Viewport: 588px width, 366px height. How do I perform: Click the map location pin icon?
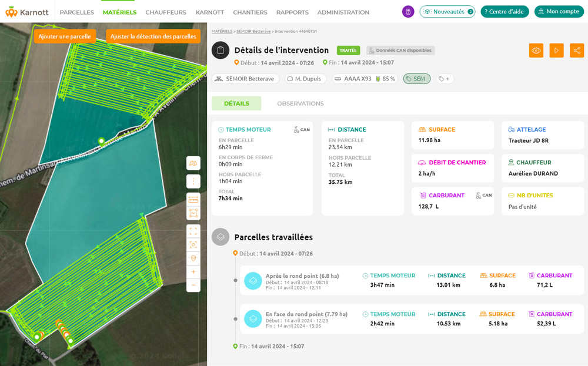click(x=193, y=258)
